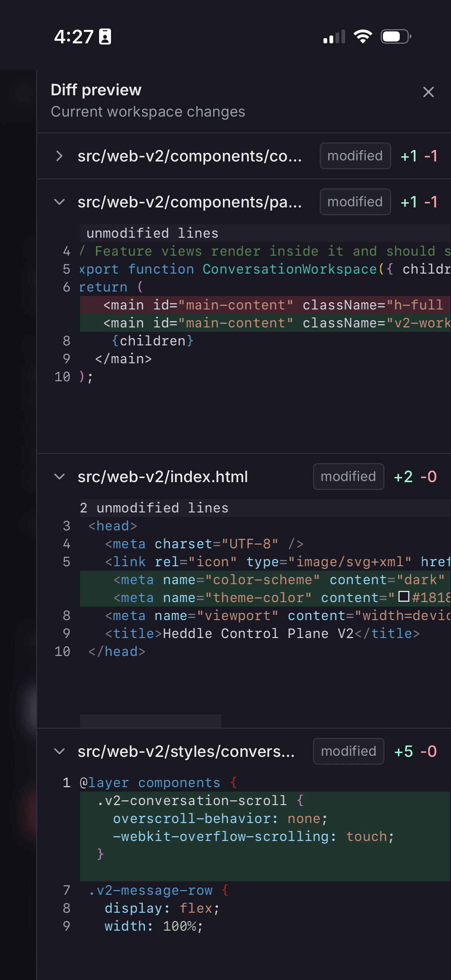Image resolution: width=451 pixels, height=980 pixels.
Task: Click the '-webkit-overflow-scrolling: touch;' line
Action: point(265,836)
